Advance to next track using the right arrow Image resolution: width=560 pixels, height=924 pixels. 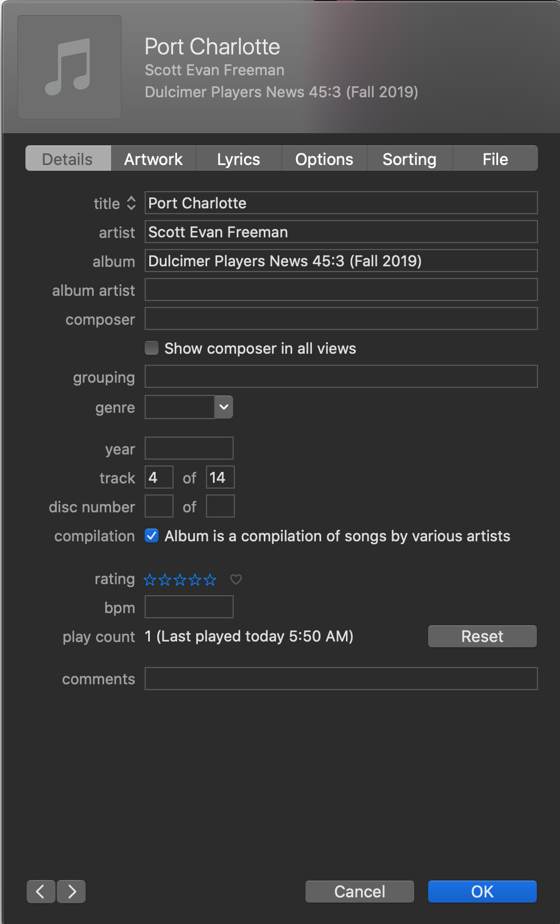[71, 891]
